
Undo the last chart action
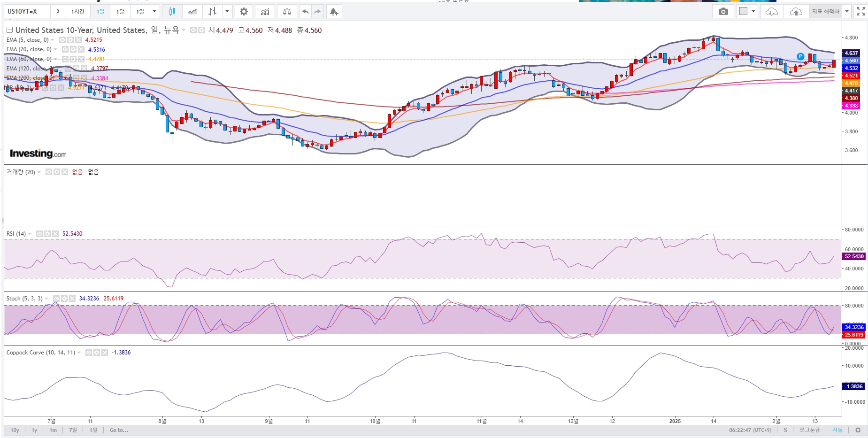(305, 11)
